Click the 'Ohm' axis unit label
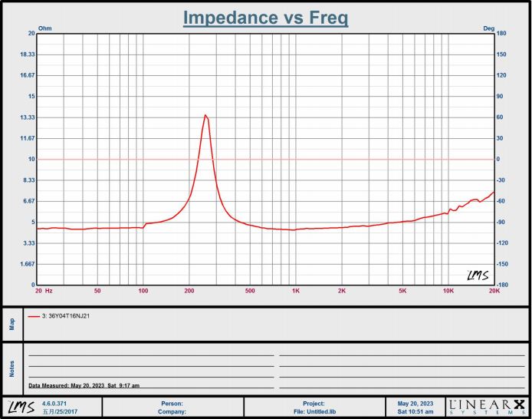 click(x=44, y=28)
